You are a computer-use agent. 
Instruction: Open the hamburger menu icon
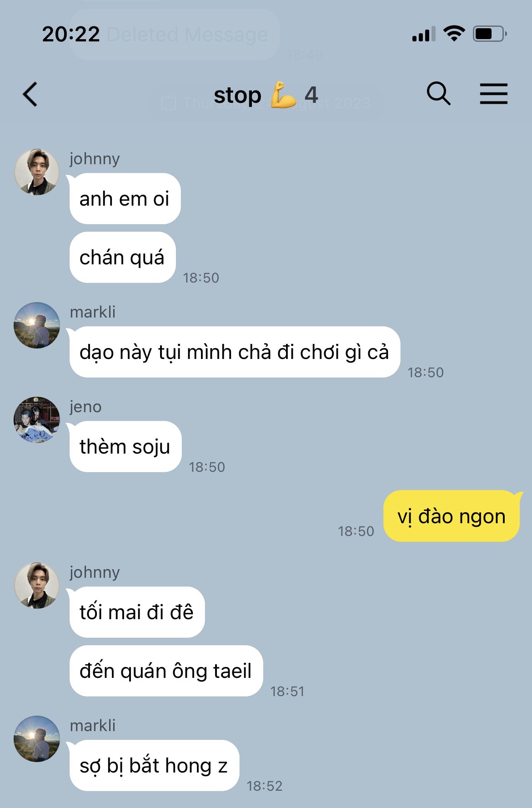click(x=494, y=94)
